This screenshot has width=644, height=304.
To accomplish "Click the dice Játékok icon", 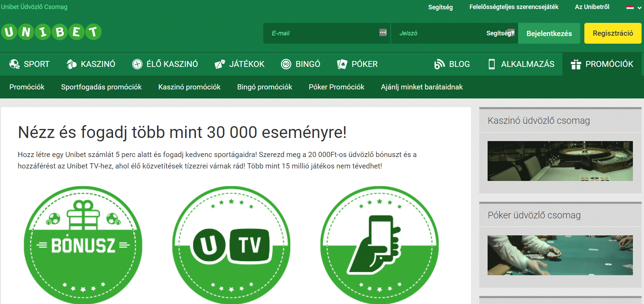I will (220, 64).
